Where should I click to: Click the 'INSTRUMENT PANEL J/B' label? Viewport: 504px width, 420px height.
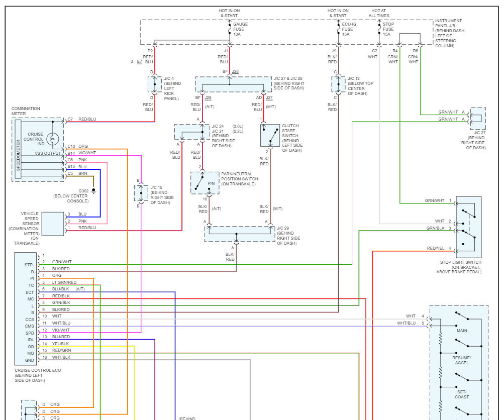(448, 23)
